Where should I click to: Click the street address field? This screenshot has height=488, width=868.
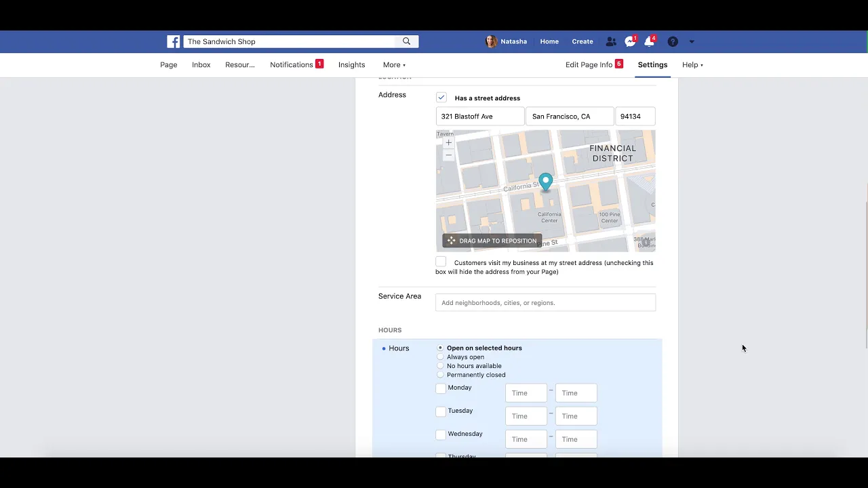[x=480, y=117]
